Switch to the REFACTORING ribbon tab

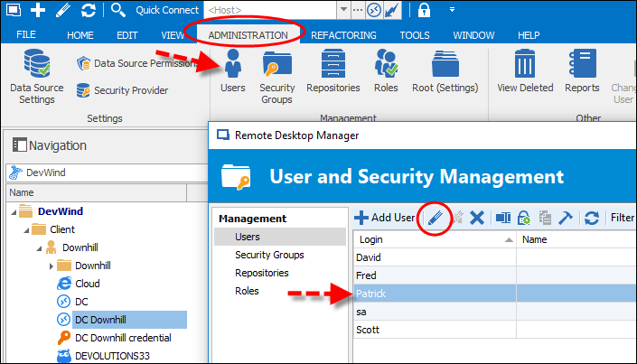point(343,35)
